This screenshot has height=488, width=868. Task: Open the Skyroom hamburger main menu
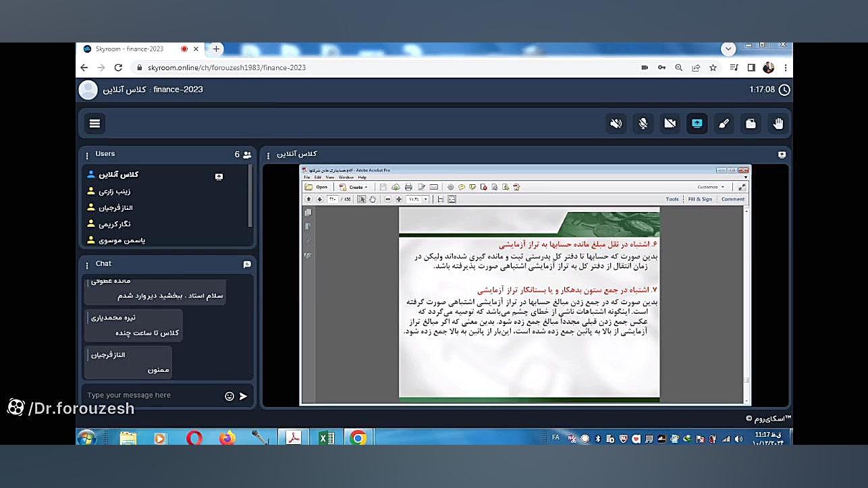tap(94, 124)
